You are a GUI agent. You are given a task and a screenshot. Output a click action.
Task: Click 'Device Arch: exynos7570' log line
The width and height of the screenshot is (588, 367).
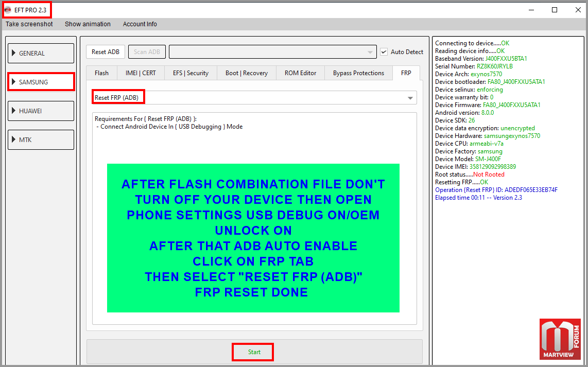coord(469,74)
